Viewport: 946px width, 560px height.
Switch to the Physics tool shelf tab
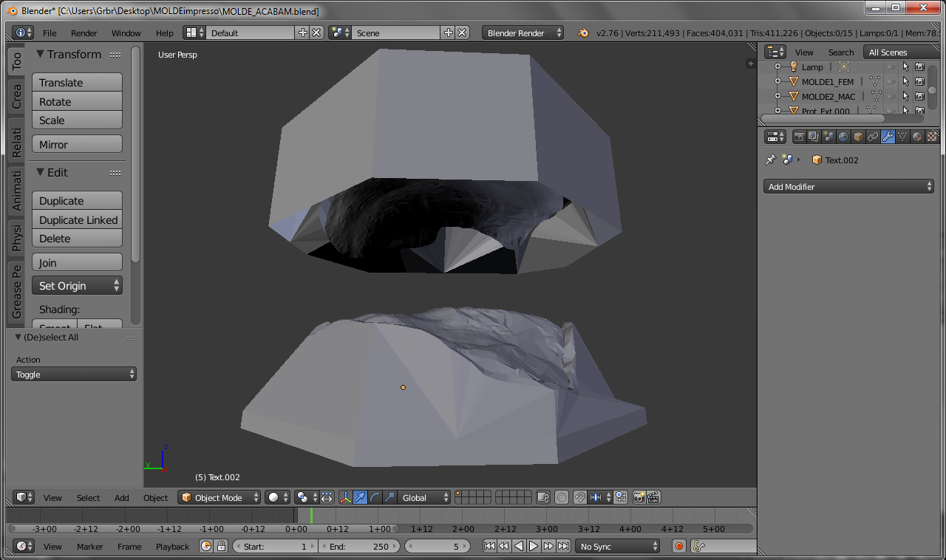click(16, 238)
